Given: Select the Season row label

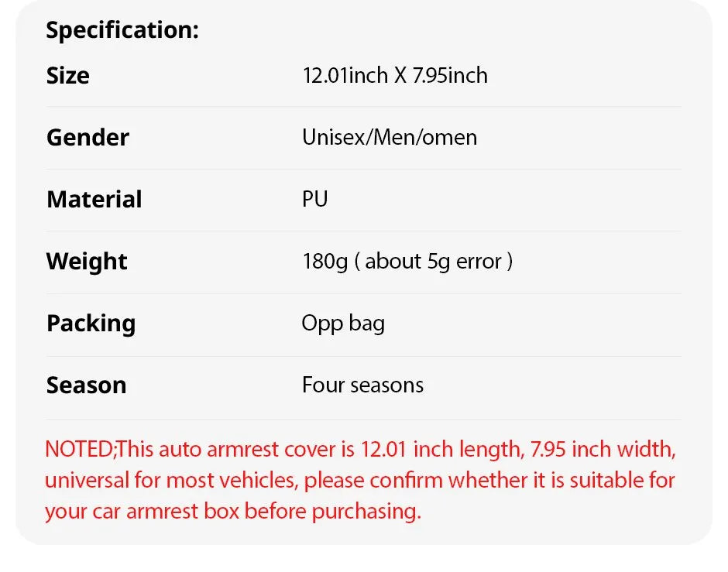Looking at the screenshot, I should (86, 385).
